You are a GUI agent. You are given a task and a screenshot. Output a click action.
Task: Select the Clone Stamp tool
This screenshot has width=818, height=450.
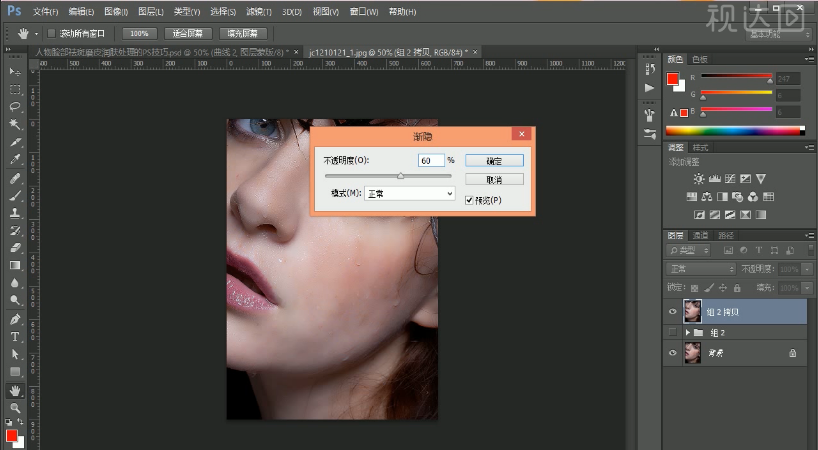tap(15, 213)
